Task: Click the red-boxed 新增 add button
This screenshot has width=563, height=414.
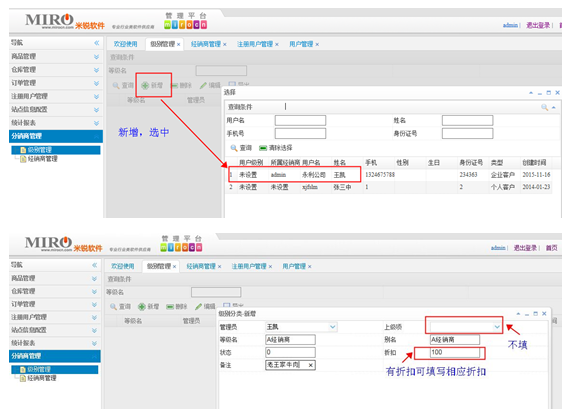Action: click(152, 85)
